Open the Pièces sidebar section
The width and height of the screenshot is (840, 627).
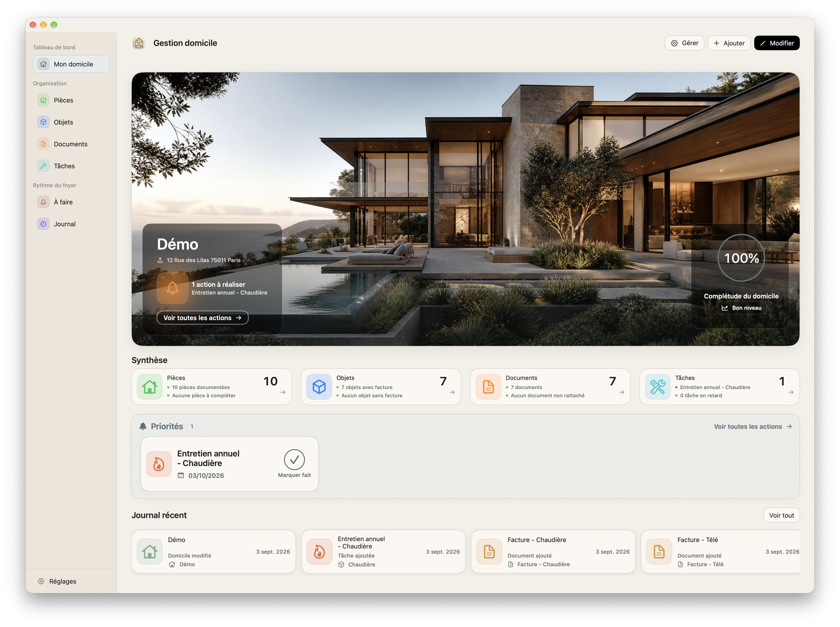click(71, 100)
